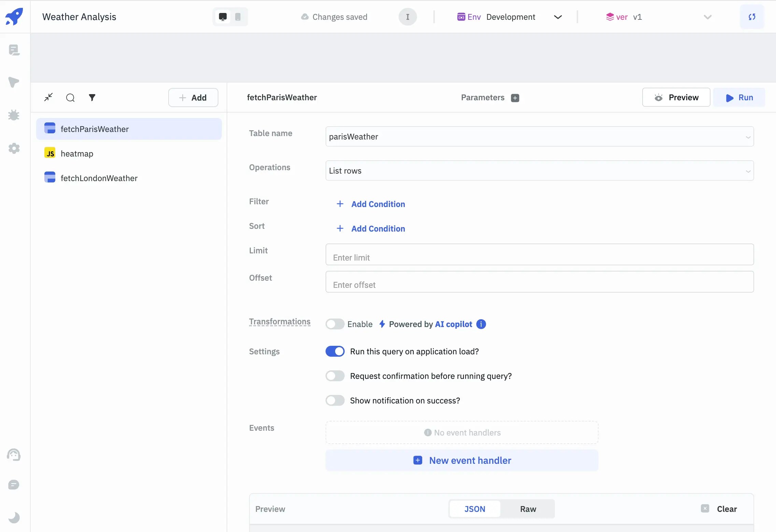
Task: Enable Show notification on success toggle
Action: [335, 400]
